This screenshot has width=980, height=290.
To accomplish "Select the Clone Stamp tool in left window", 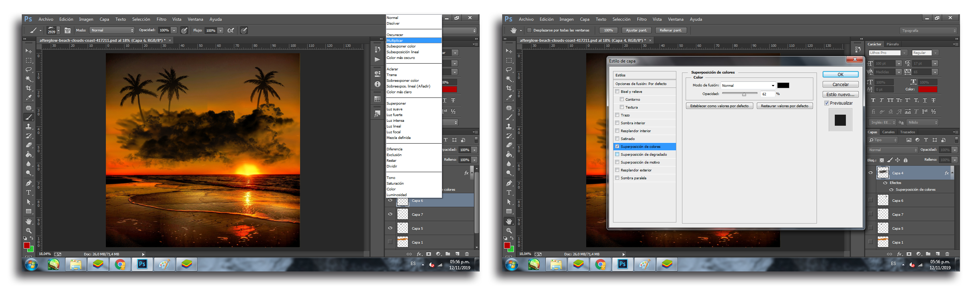I will (x=29, y=126).
